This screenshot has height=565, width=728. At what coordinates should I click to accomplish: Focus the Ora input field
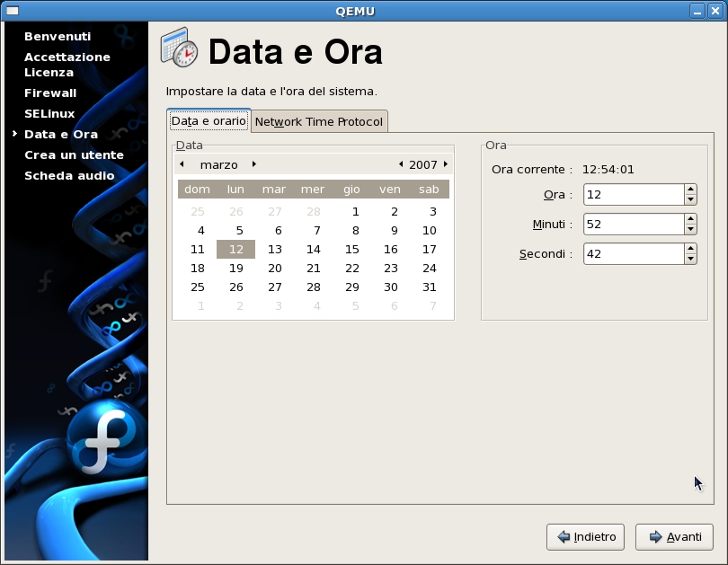(634, 195)
